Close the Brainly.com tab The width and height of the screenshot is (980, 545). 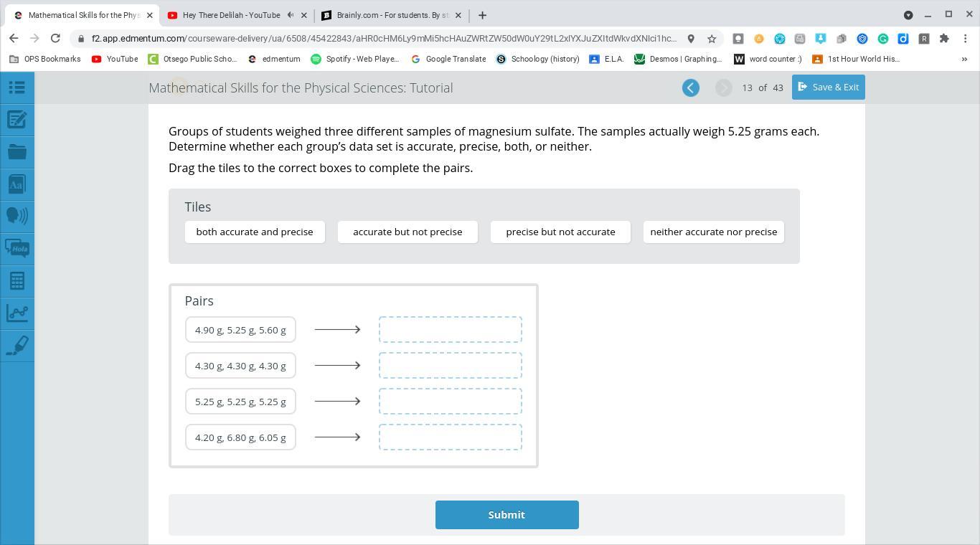459,15
